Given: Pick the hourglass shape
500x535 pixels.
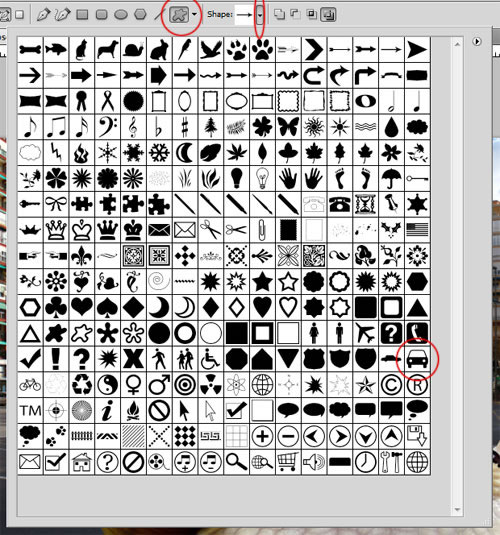Looking at the screenshot, I should click(x=366, y=204).
